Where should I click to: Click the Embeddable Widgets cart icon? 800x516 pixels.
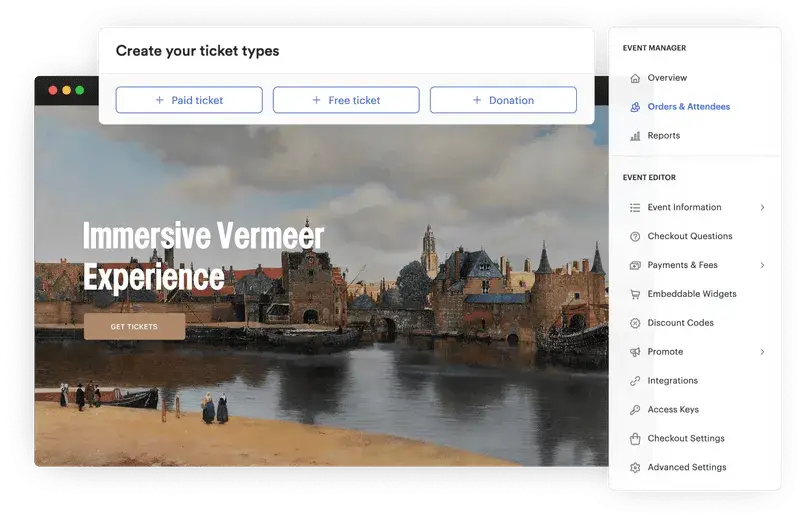point(635,294)
